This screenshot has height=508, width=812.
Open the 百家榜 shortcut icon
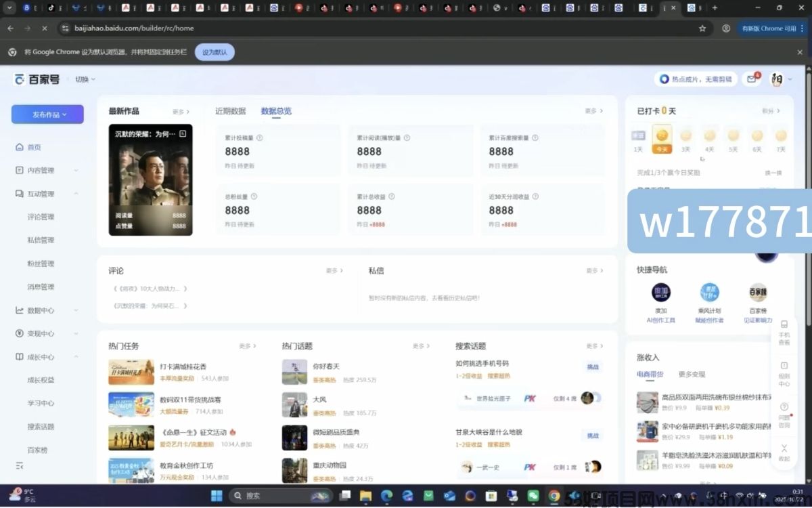(x=758, y=293)
